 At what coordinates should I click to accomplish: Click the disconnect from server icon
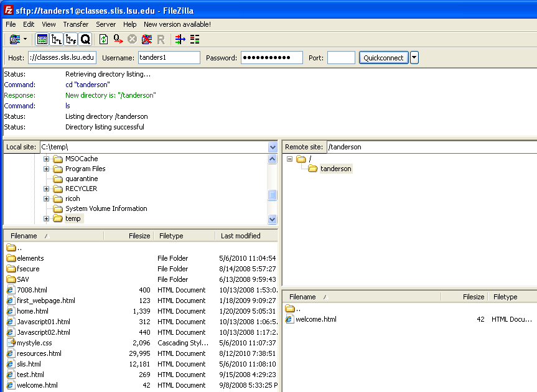146,39
